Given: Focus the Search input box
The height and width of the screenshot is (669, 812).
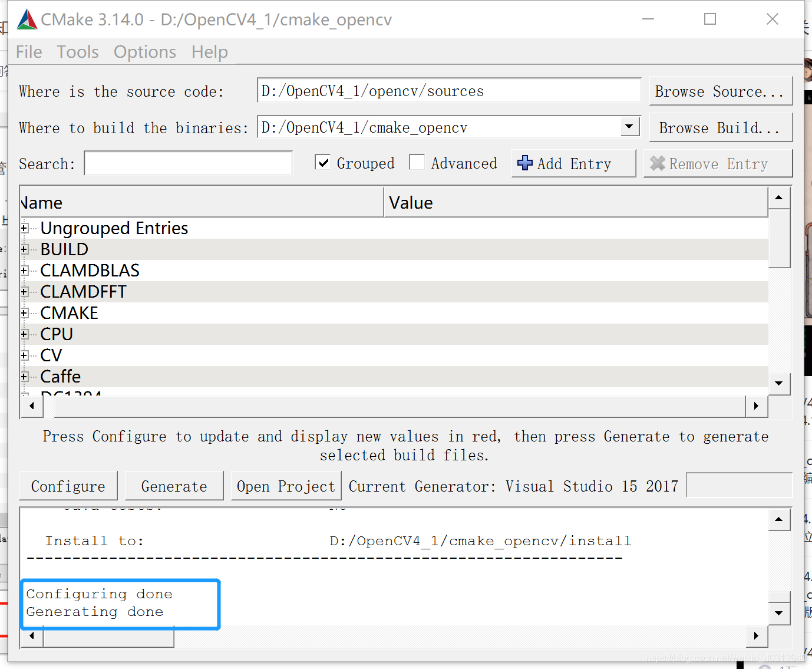Looking at the screenshot, I should (x=189, y=163).
